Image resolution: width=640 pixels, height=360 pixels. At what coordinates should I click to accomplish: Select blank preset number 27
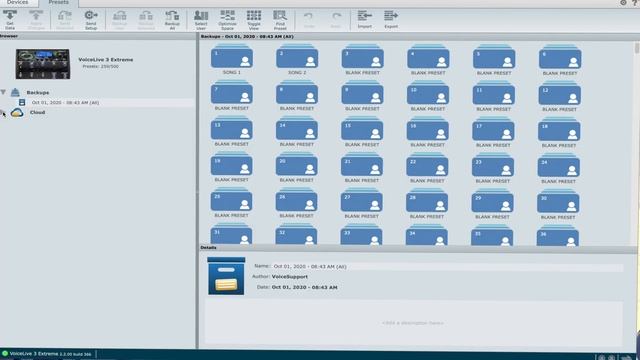pos(362,202)
